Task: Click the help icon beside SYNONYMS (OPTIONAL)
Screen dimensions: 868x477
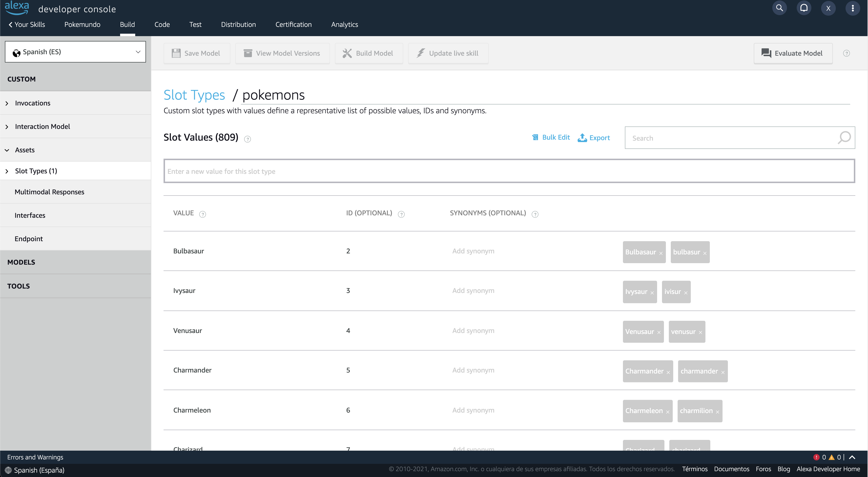Action: pyautogui.click(x=535, y=214)
